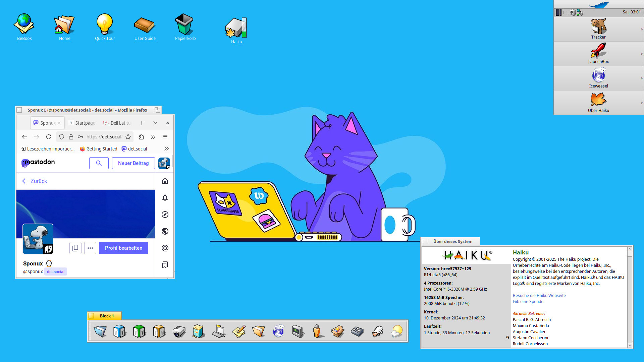This screenshot has height=362, width=644.
Task: Open Mastodon search button
Action: (99, 163)
